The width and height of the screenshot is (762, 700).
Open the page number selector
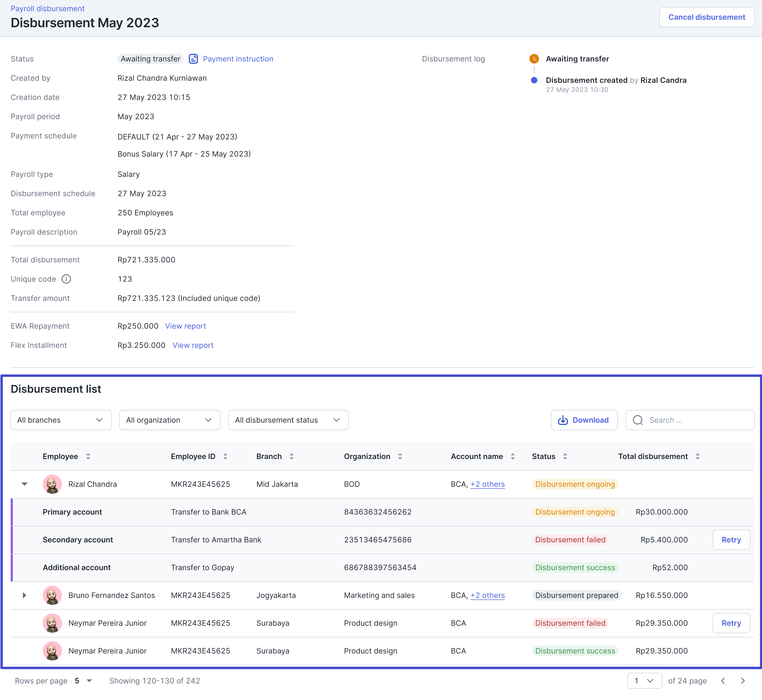[644, 681]
